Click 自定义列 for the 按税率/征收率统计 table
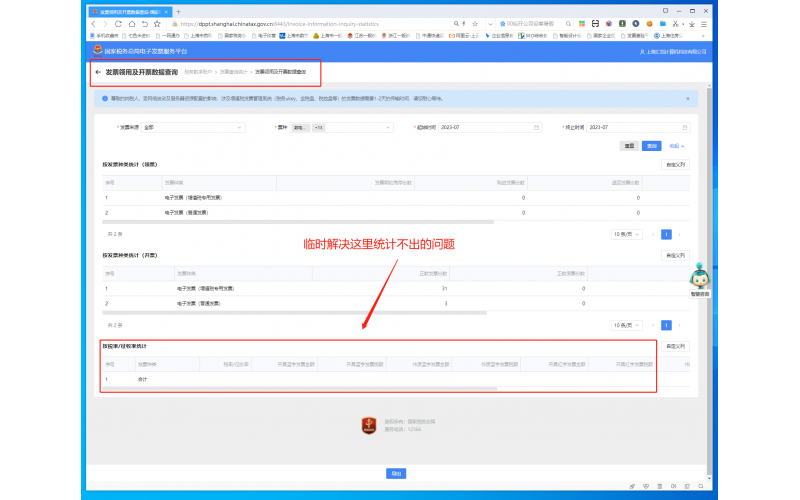 (676, 346)
